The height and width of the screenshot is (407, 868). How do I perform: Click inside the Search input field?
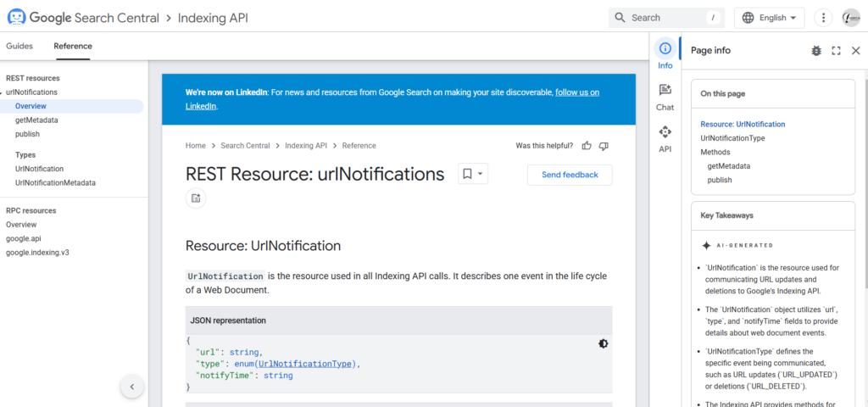tap(666, 18)
